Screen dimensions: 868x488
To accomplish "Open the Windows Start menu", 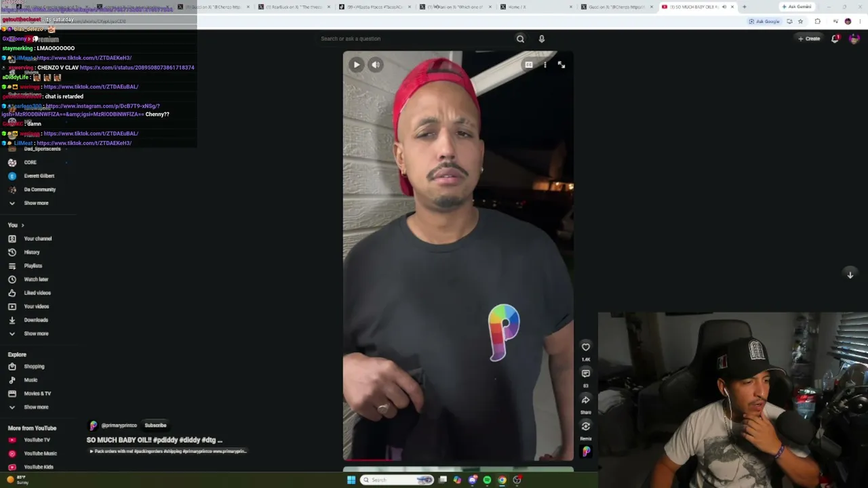I will pos(351,480).
